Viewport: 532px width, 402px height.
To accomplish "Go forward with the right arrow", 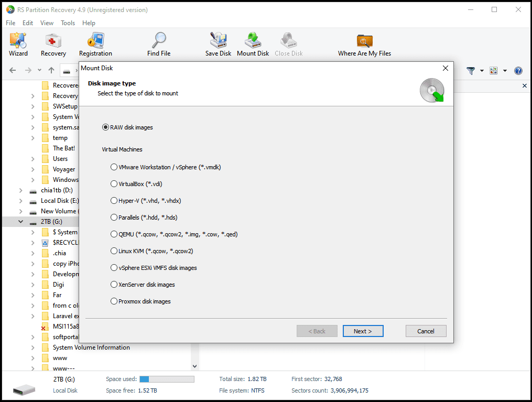I will point(28,70).
